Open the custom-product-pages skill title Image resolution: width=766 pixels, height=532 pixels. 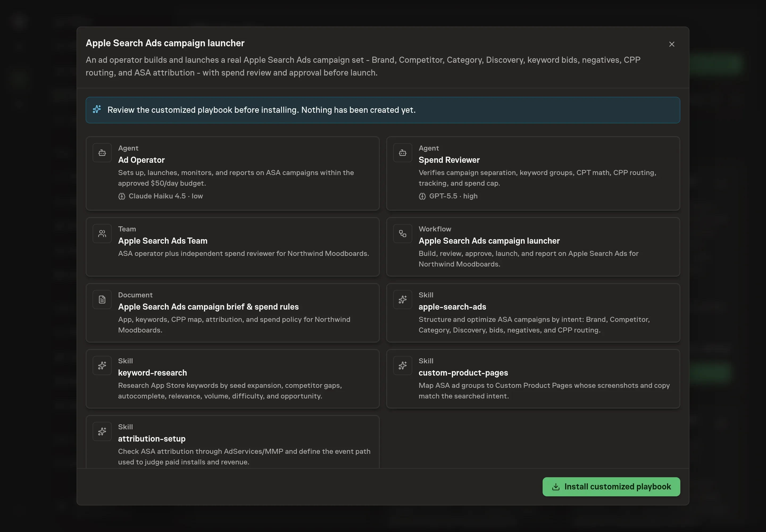click(463, 373)
